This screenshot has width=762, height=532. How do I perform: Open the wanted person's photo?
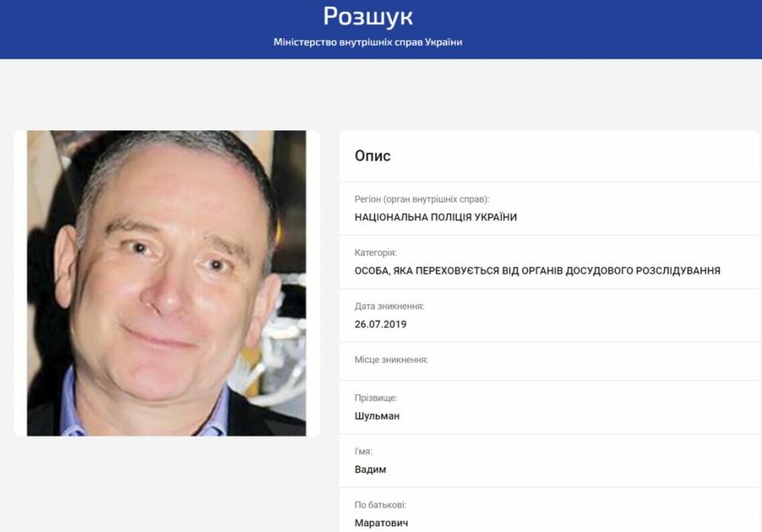(167, 283)
